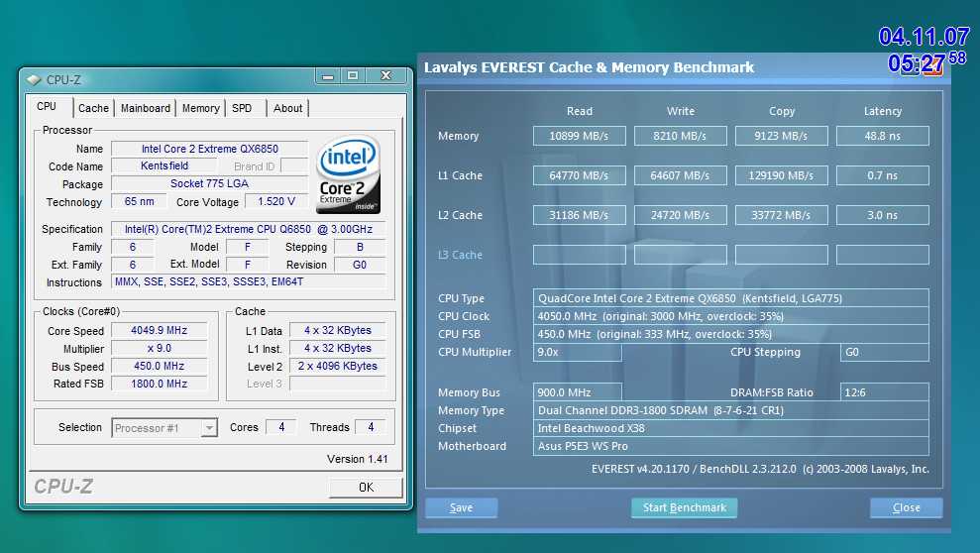Screen dimensions: 980x553
Task: Click the L1 Inst. cache field
Action: [338, 348]
